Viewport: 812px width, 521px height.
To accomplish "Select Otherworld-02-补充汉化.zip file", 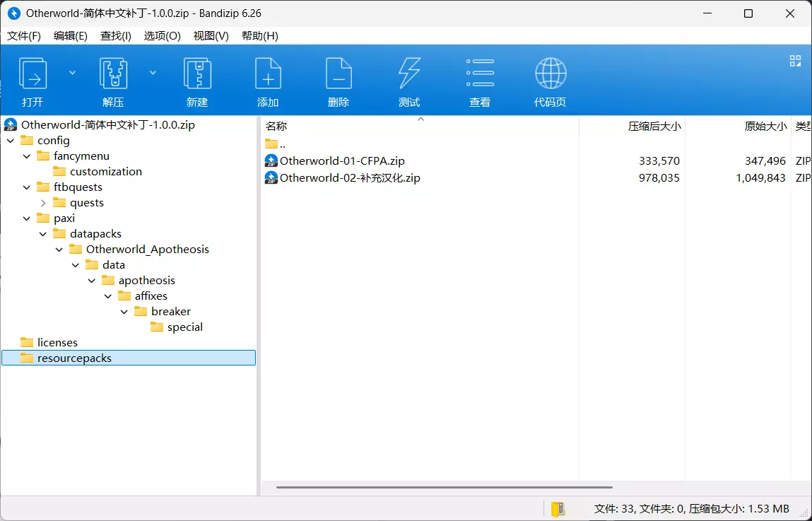I will click(350, 177).
